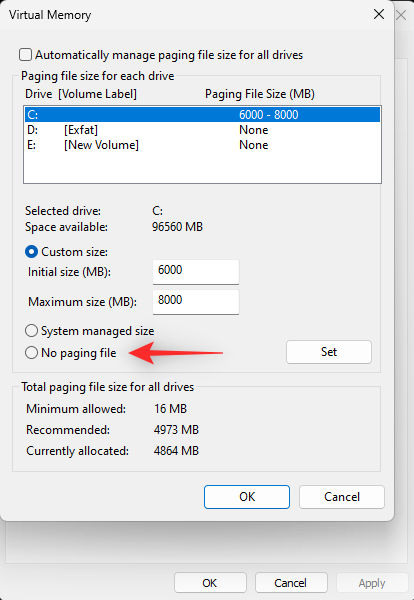Confirm with Virtual Memory OK button
Viewport: 414px width, 600px height.
pos(247,497)
